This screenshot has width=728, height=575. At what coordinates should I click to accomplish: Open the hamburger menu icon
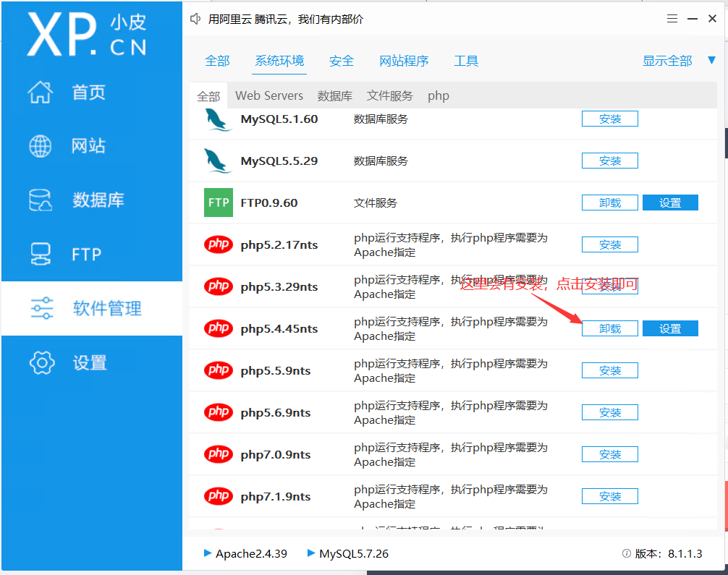[672, 19]
